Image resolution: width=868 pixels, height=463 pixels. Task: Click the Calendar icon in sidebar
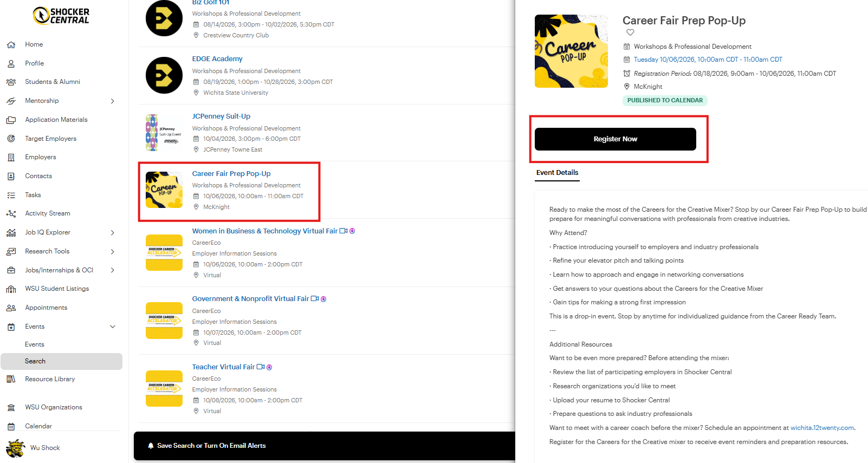(x=11, y=427)
